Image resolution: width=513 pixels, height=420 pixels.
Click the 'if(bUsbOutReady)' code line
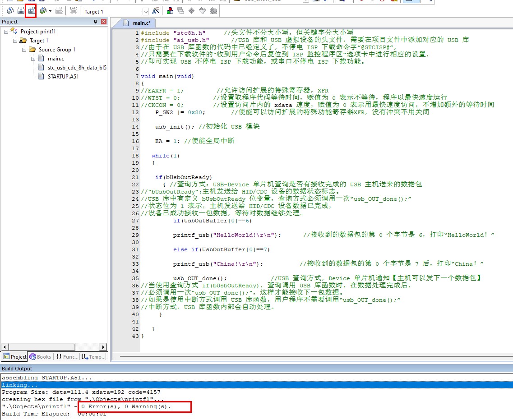tap(184, 177)
